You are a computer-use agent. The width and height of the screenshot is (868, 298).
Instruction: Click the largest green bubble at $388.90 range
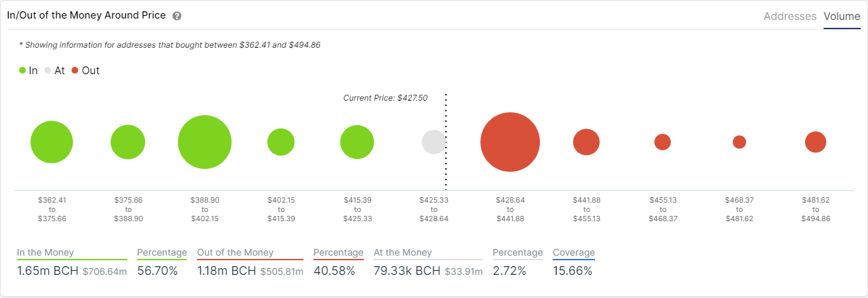coord(205,142)
